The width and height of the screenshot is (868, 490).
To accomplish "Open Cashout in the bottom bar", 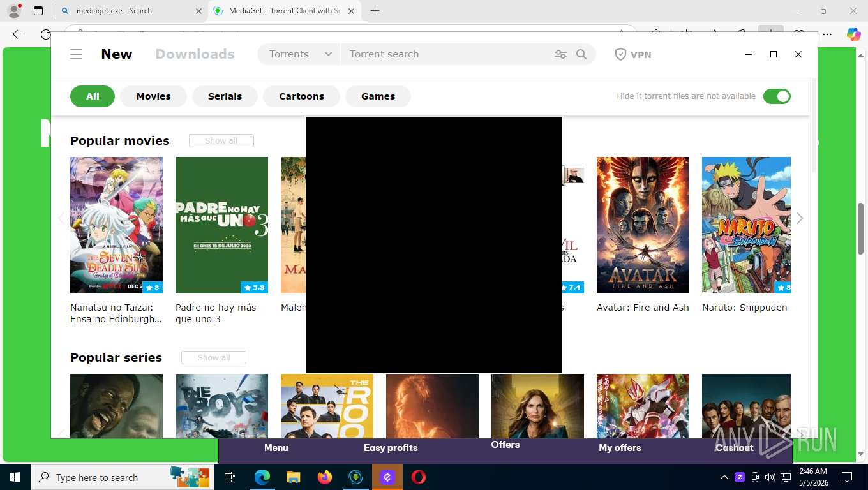I will click(735, 448).
